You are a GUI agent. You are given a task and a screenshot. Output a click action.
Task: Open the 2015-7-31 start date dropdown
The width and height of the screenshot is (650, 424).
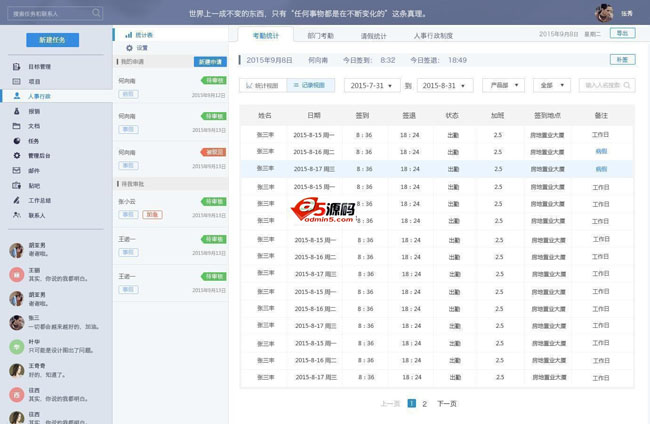[x=372, y=85]
